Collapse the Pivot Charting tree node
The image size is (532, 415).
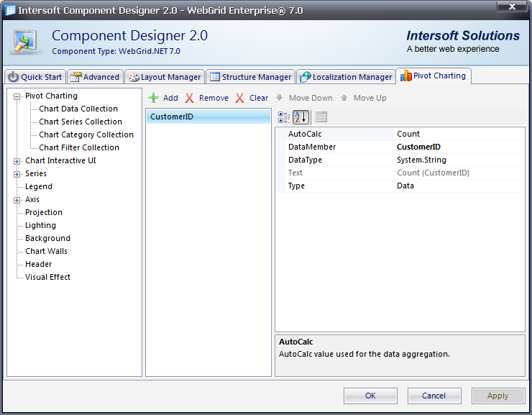[x=17, y=96]
